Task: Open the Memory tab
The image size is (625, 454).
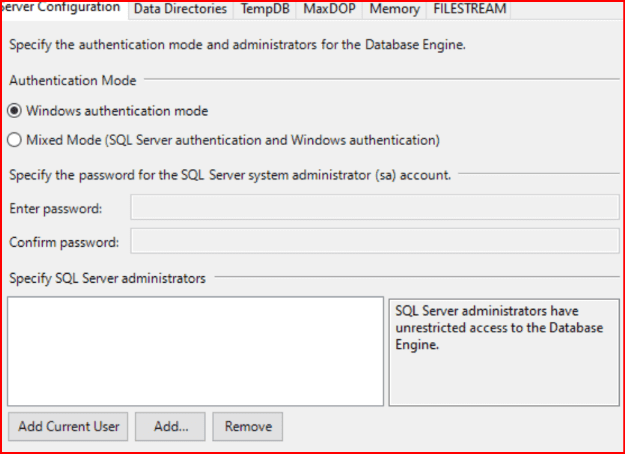Action: (x=394, y=9)
